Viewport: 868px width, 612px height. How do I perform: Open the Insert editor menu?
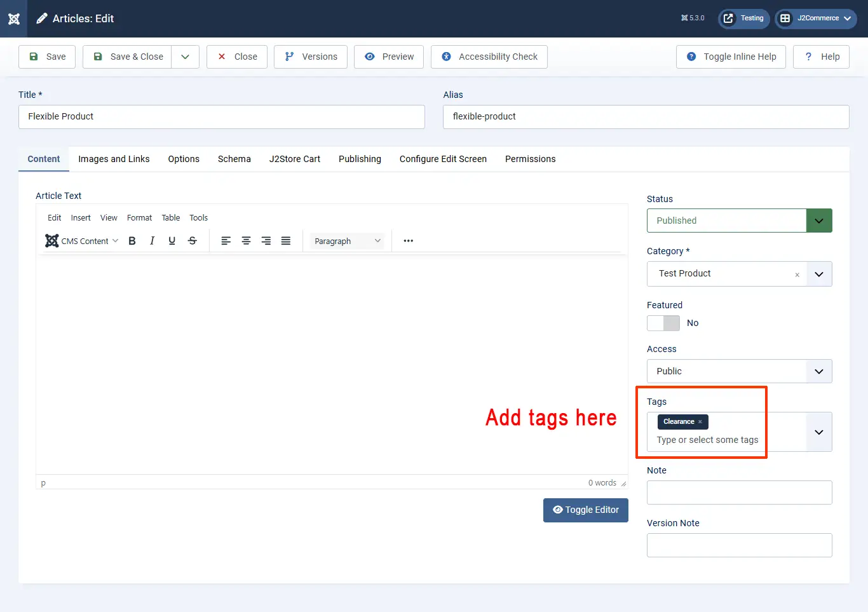(x=81, y=217)
